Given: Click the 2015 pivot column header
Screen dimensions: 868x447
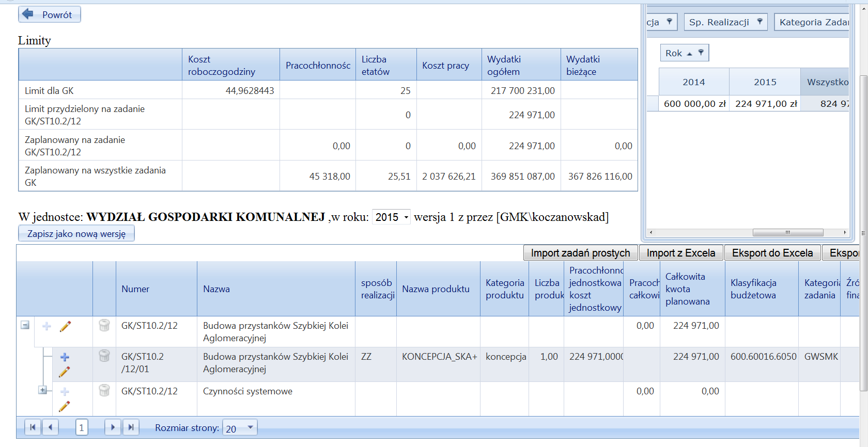Looking at the screenshot, I should tap(765, 82).
